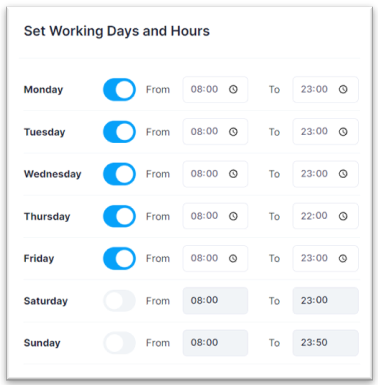The image size is (378, 385).
Task: Switch off the Thursday toggle
Action: (x=119, y=216)
